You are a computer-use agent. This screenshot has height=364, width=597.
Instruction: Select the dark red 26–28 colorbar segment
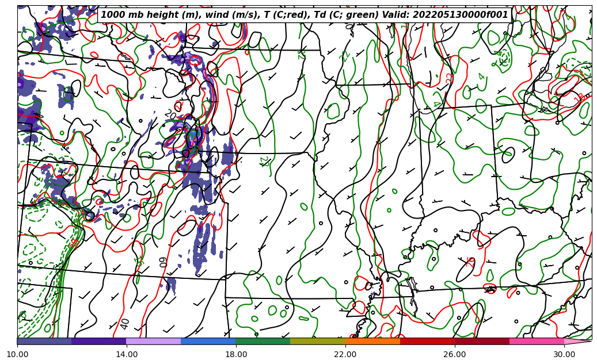482,341
